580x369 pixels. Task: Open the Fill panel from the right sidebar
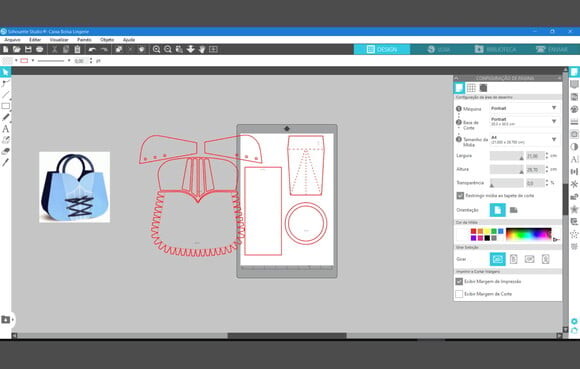coord(574,109)
